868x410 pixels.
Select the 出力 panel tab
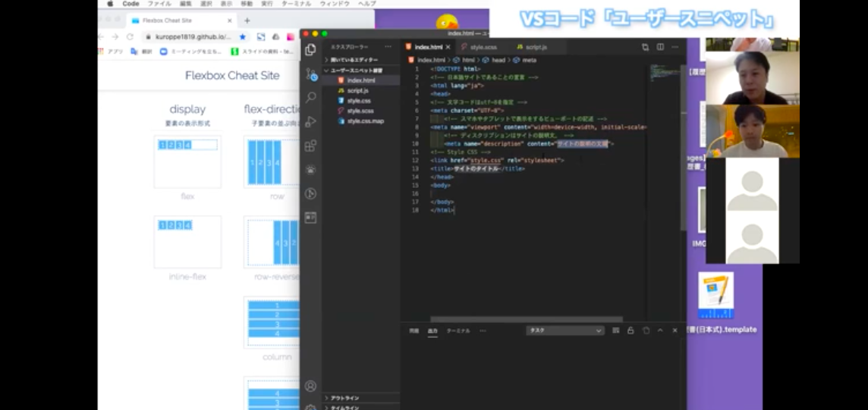pos(432,330)
